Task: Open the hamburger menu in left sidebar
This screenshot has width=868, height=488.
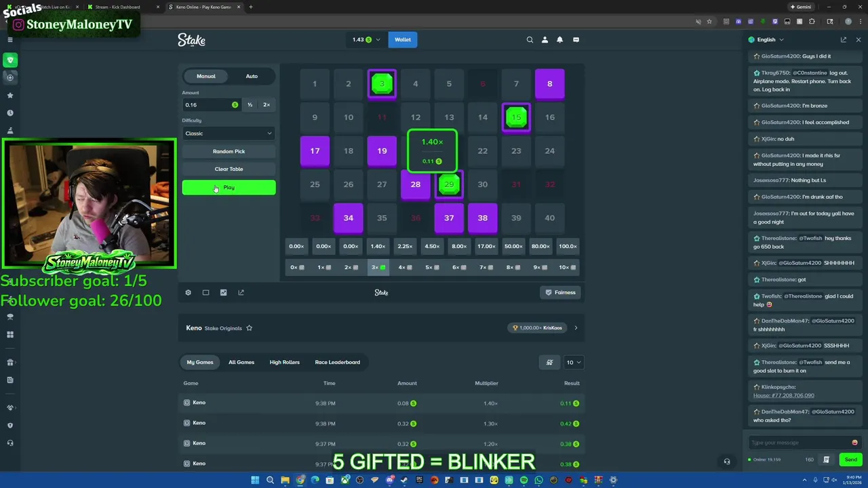Action: tap(10, 40)
